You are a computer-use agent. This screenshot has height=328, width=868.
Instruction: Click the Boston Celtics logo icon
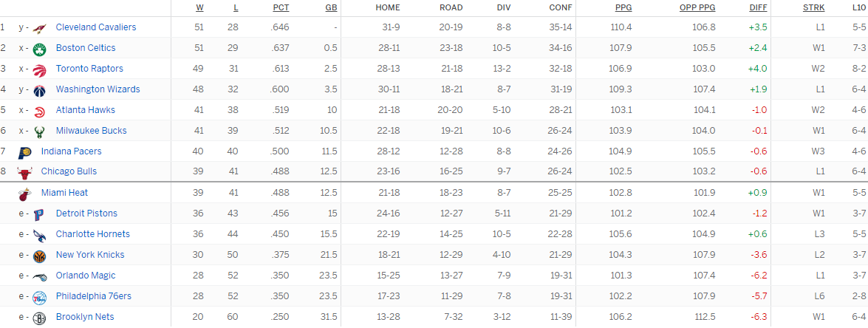pyautogui.click(x=40, y=48)
